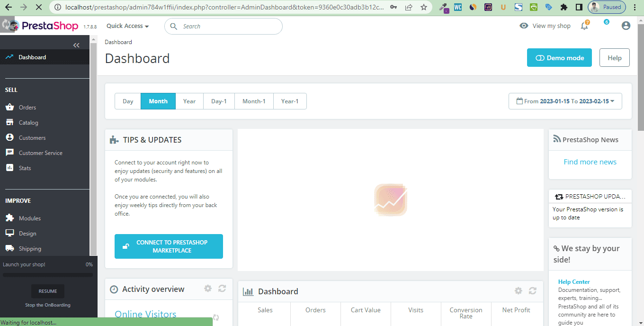This screenshot has height=326, width=644.
Task: Select the Net Profit tab
Action: click(x=516, y=314)
